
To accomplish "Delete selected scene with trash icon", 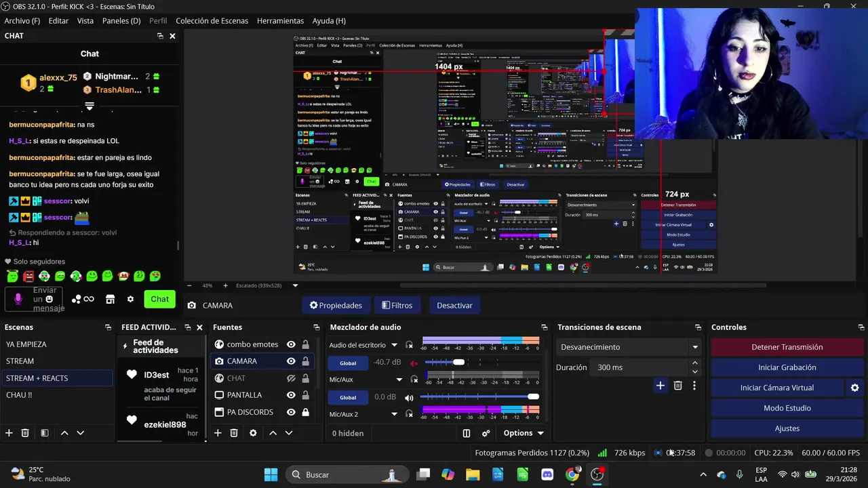I will click(x=25, y=433).
